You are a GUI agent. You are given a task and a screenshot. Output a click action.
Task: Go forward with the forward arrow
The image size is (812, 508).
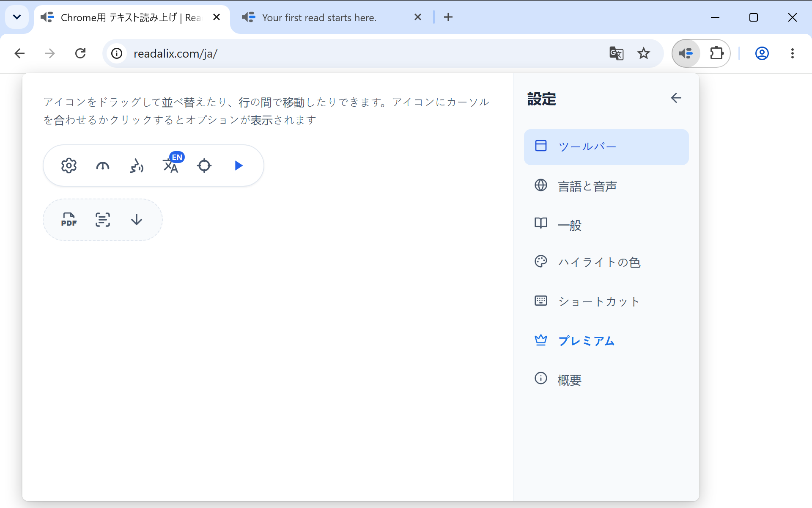pyautogui.click(x=50, y=53)
